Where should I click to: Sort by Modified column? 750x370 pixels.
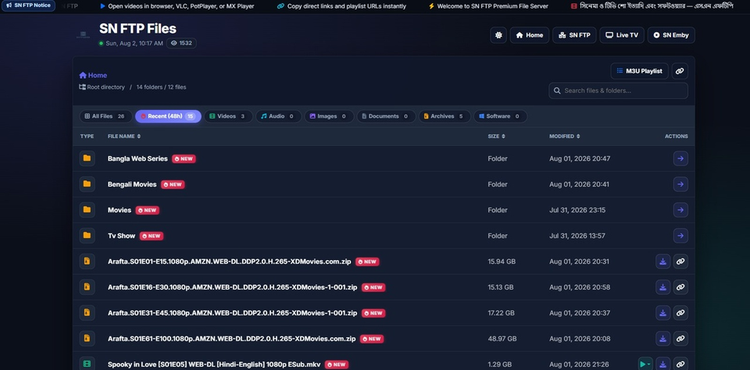coord(564,136)
